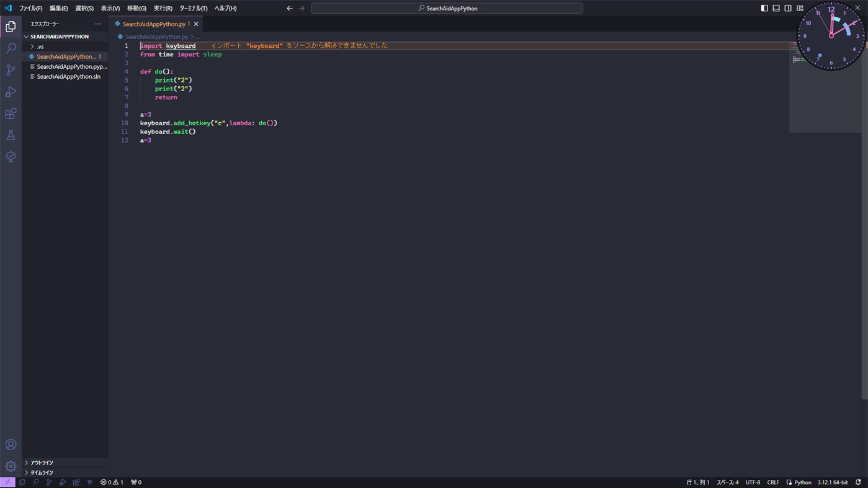
Task: Click the remote window indicator in status bar
Action: coord(7,482)
